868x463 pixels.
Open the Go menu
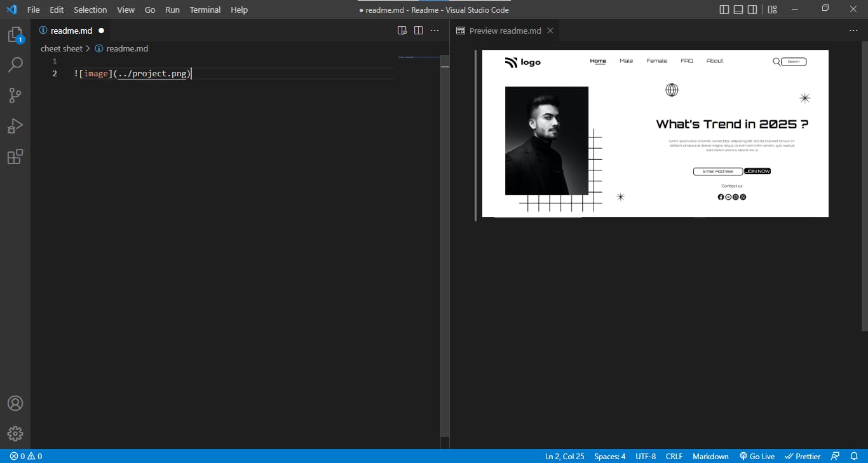[150, 10]
